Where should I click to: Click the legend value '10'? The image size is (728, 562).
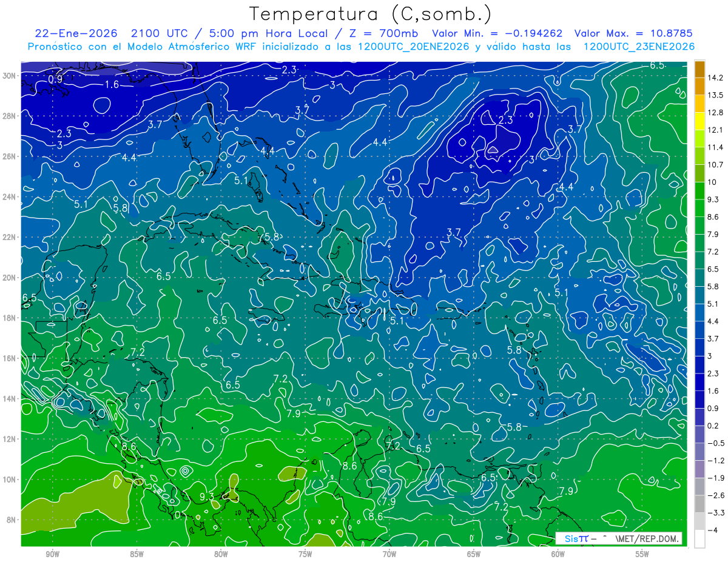click(x=711, y=182)
